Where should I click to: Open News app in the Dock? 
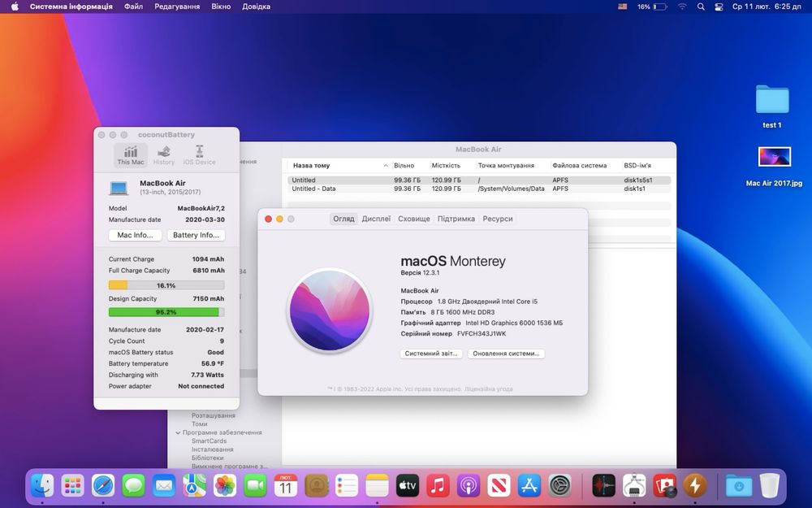tap(499, 486)
